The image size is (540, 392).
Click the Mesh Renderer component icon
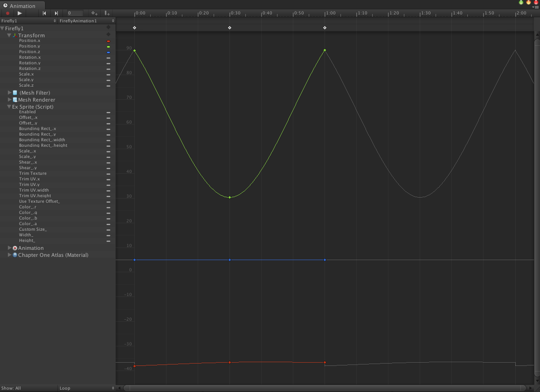click(x=15, y=99)
